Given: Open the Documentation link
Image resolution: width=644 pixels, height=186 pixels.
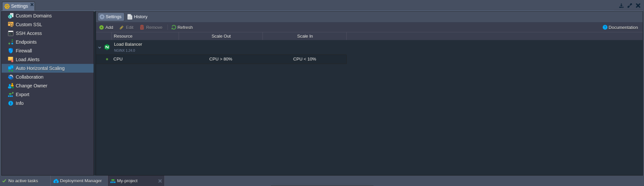Looking at the screenshot, I should [620, 27].
